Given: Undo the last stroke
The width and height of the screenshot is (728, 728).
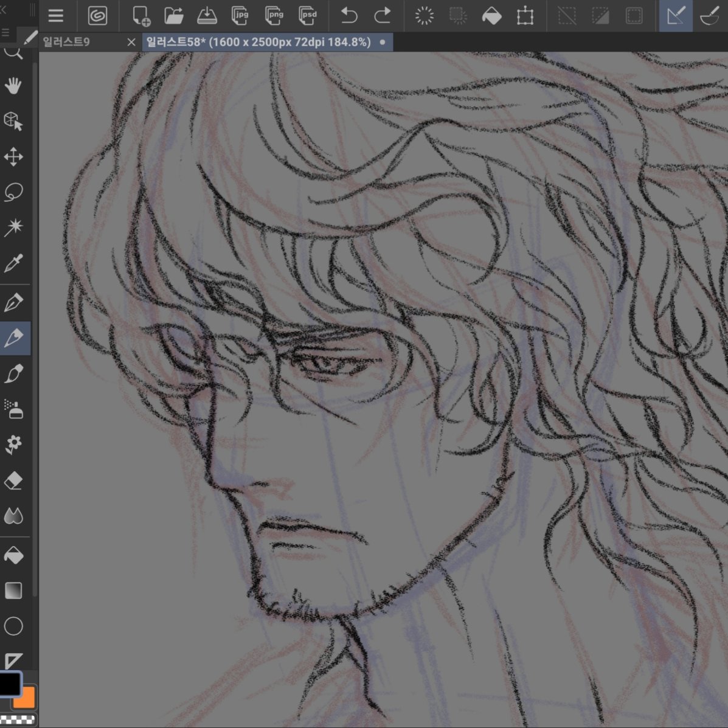Looking at the screenshot, I should 348,16.
